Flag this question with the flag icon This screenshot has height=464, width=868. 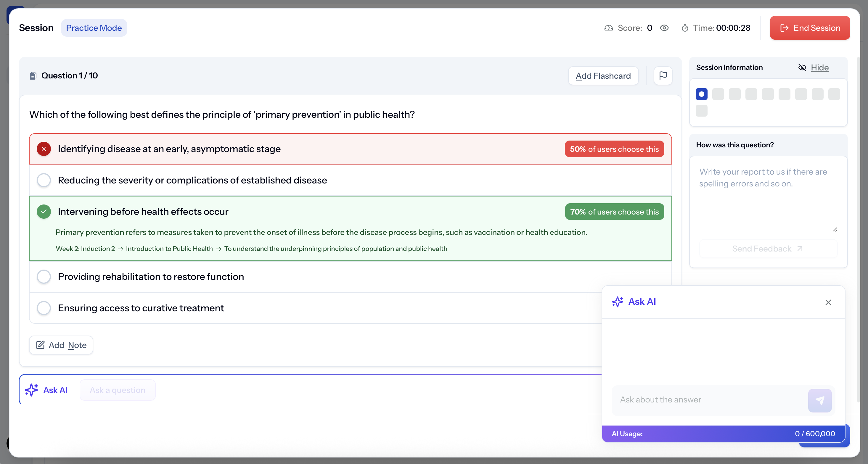[x=663, y=76]
